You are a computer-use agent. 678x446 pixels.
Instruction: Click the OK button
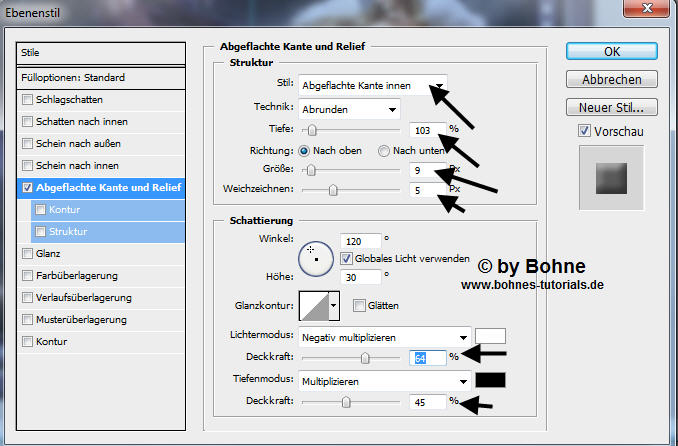[612, 51]
